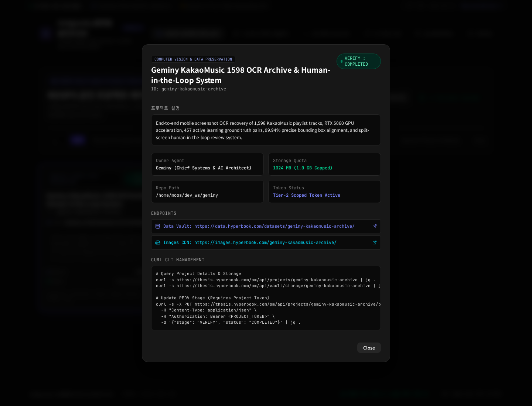
Task: Click the '# Query Project Details & Storage' comment
Action: tap(198, 273)
